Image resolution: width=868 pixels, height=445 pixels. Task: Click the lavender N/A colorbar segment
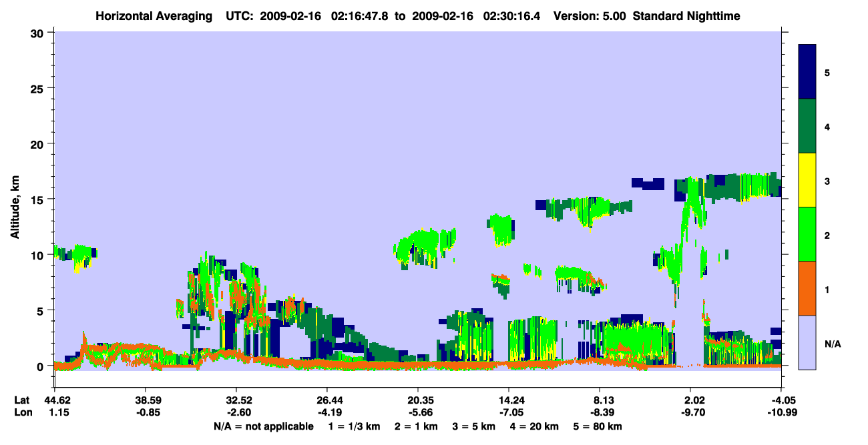[x=807, y=342]
